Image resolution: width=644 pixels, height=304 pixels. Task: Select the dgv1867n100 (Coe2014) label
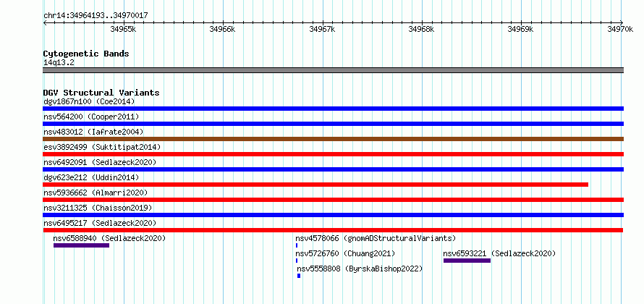click(x=89, y=101)
